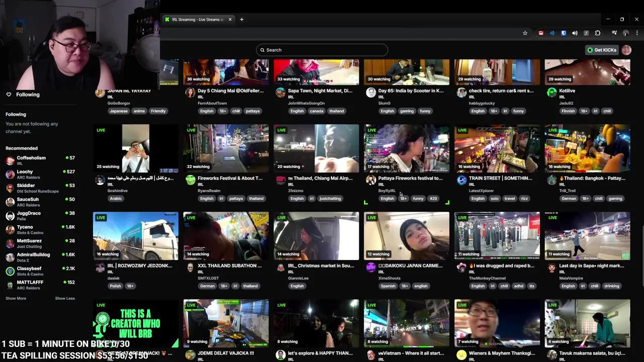Open the browser media controls icon
This screenshot has width=644, height=362.
pyautogui.click(x=614, y=33)
